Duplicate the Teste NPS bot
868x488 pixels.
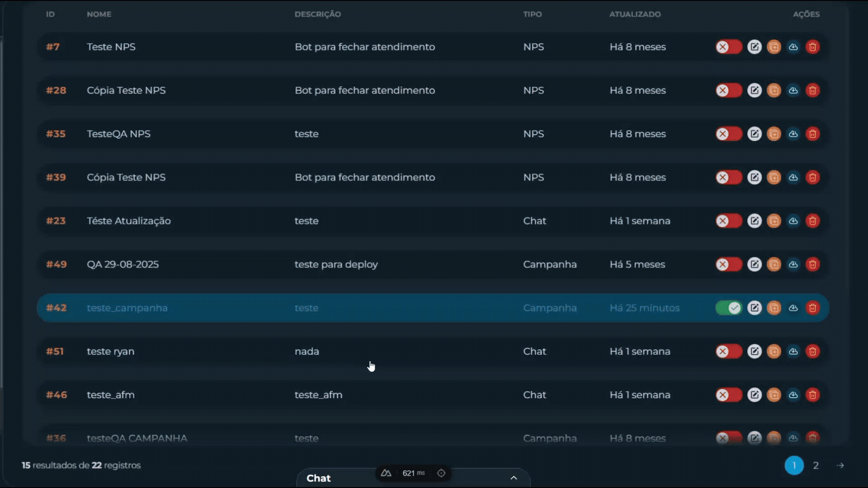pyautogui.click(x=774, y=47)
